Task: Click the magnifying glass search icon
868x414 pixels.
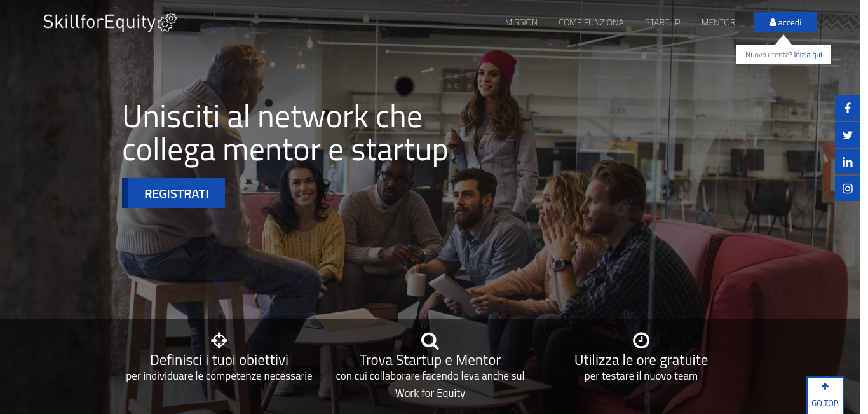Action: (x=430, y=341)
